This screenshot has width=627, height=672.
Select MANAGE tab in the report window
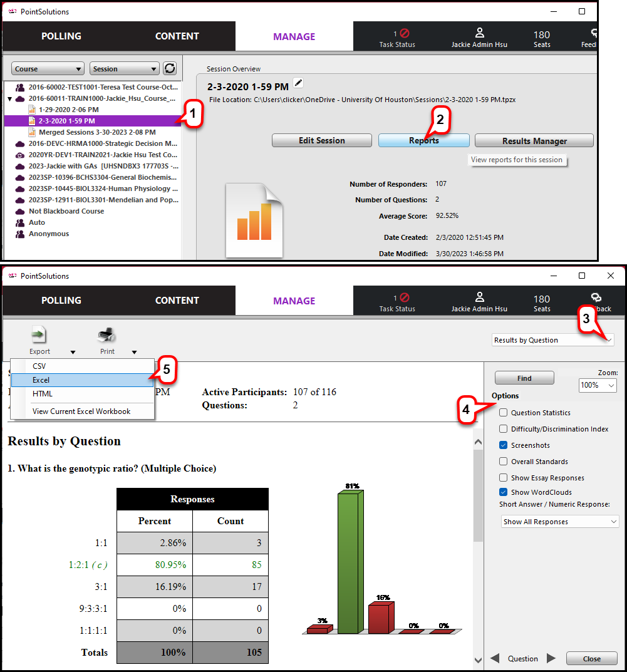click(x=294, y=301)
